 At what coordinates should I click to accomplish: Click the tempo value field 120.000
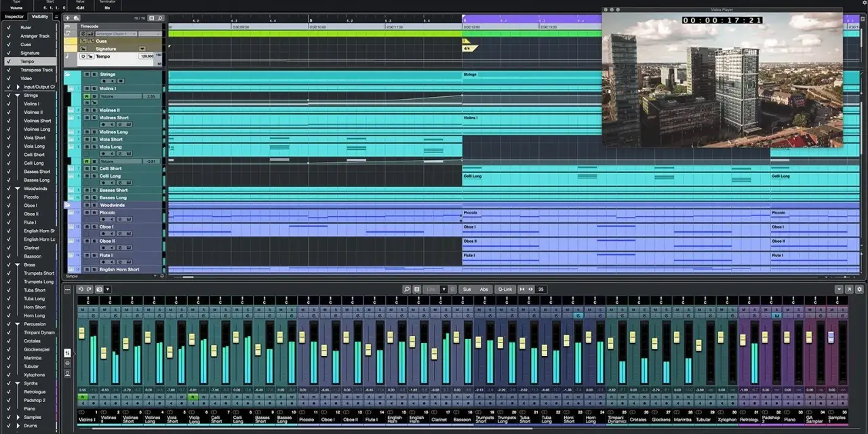[147, 56]
